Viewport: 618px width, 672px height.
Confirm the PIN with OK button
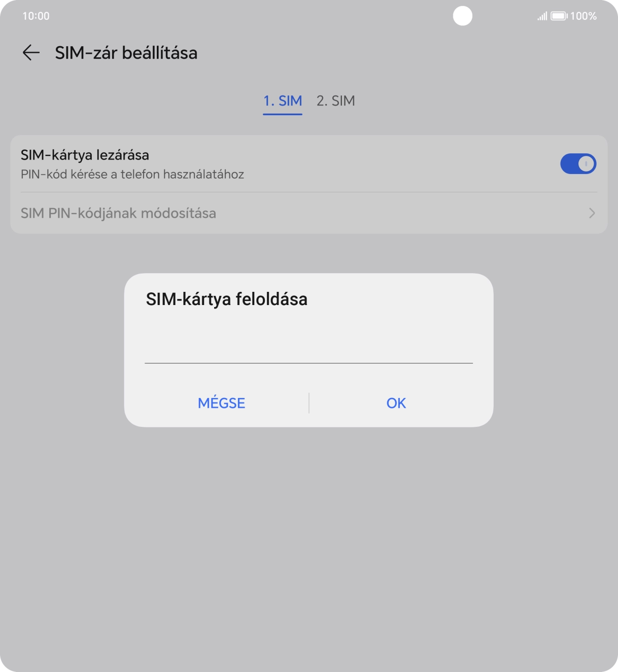tap(396, 403)
